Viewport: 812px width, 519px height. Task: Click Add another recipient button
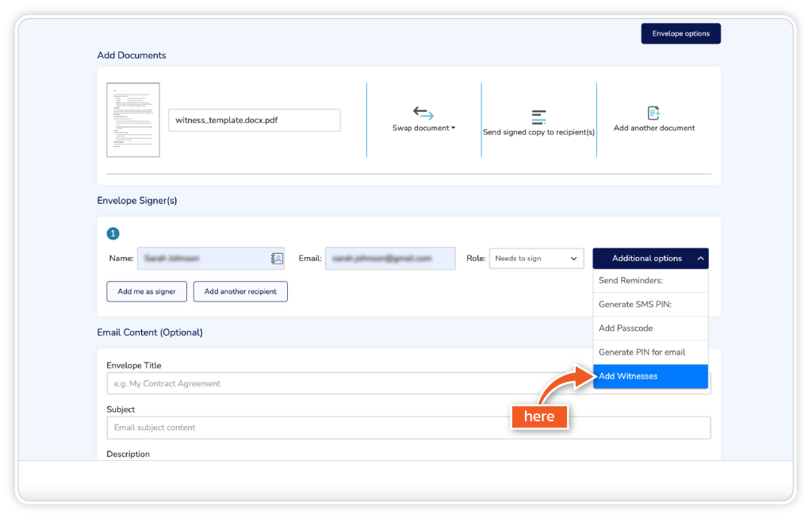(240, 291)
